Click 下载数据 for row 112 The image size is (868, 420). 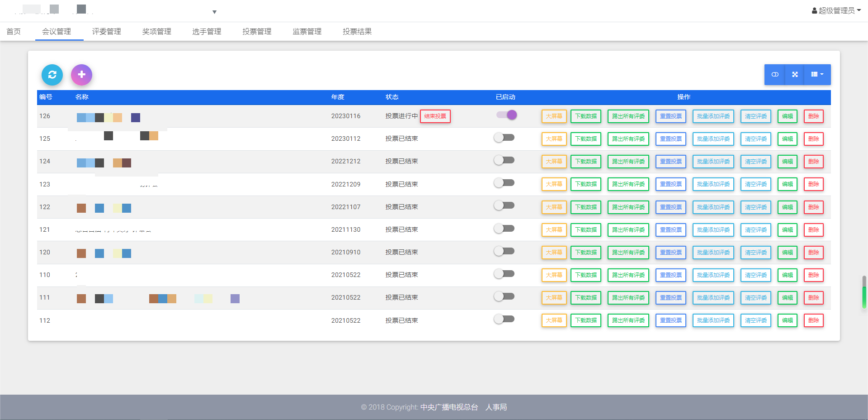click(586, 320)
